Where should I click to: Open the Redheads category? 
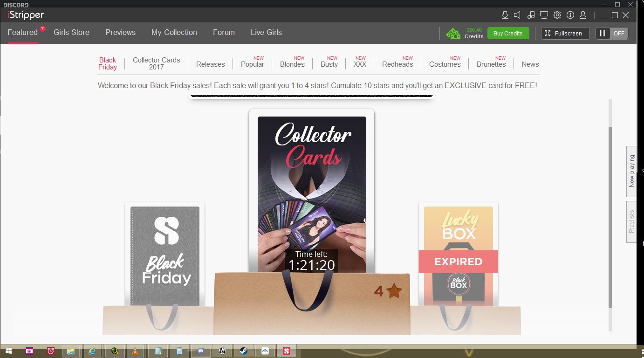pos(397,64)
